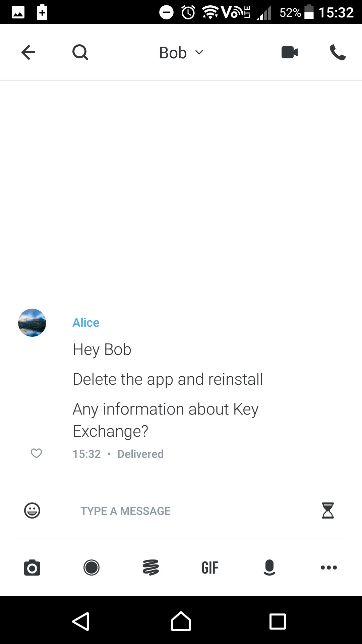Open the sketch drawing tool
362x644 pixels.
[x=151, y=568]
